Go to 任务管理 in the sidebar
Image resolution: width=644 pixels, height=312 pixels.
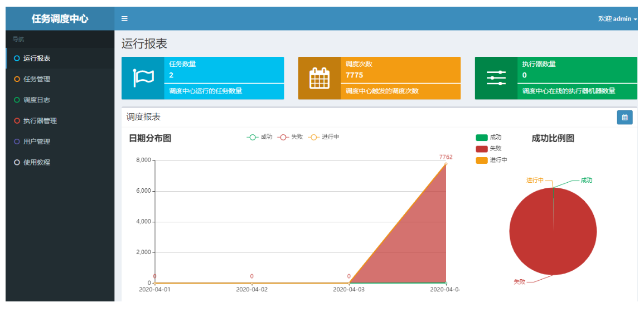[60, 79]
